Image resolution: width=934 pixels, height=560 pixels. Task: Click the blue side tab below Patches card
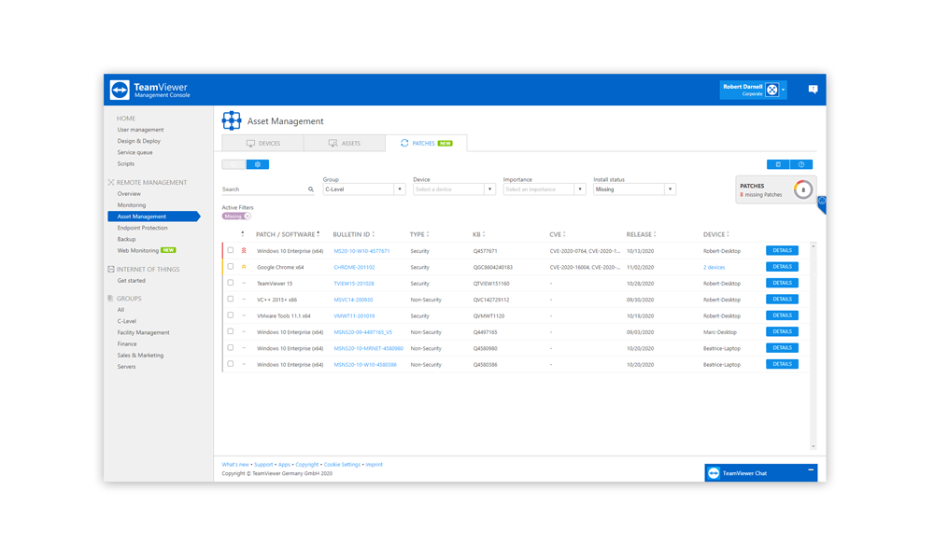822,204
